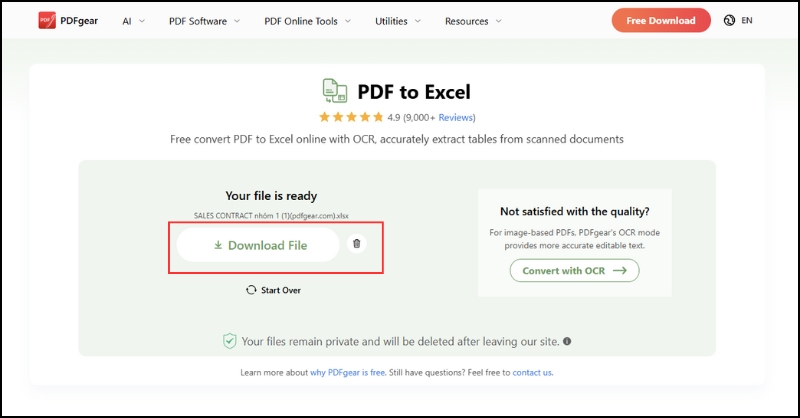Click the OCR mode description paragraph

pyautogui.click(x=574, y=239)
